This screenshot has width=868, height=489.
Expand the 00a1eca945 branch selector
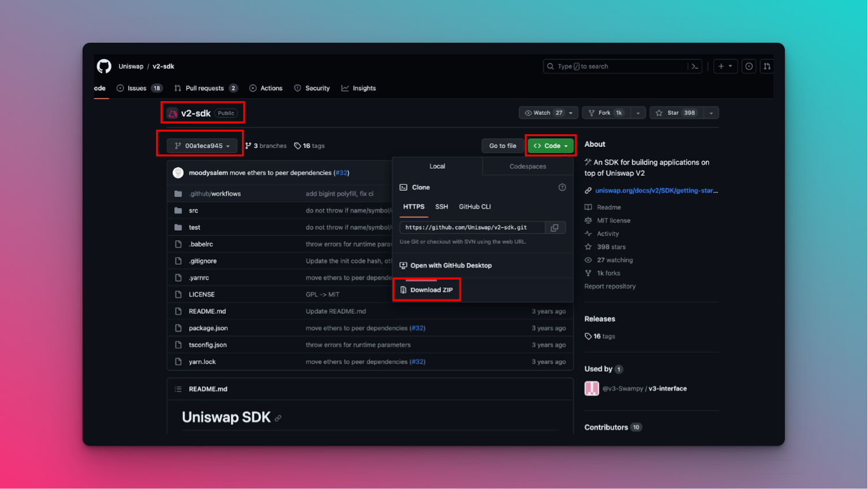point(202,146)
